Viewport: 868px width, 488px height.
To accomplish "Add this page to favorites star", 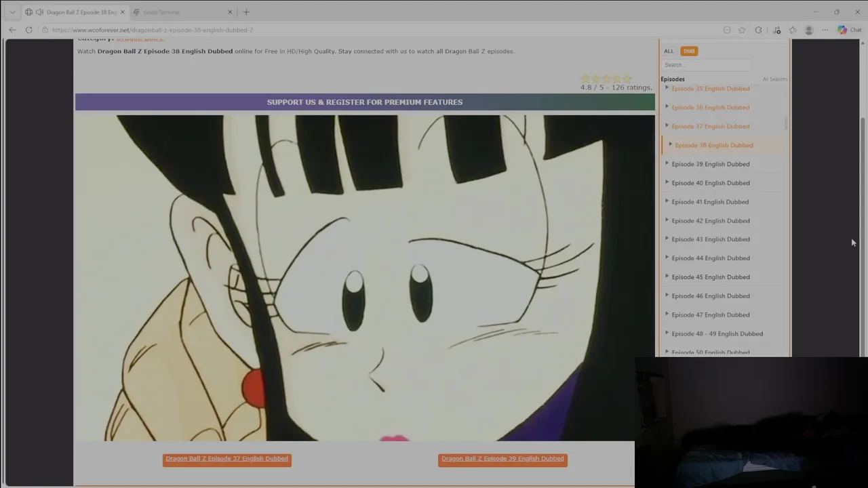I will coord(742,30).
